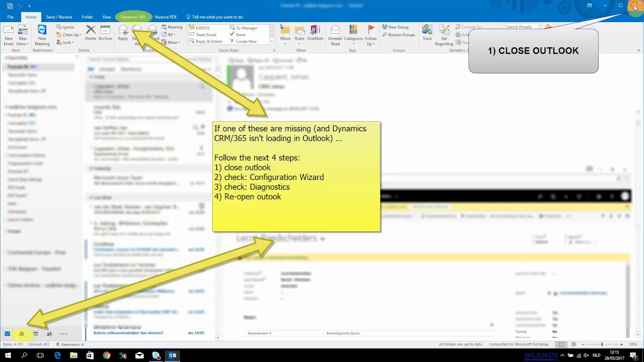This screenshot has height=362, width=644.
Task: Open the Rules menu
Action: click(299, 35)
